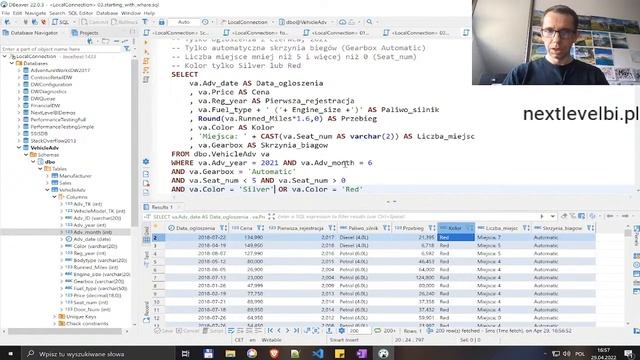
Task: Click the editor settings gear icon
Action: 146,162
